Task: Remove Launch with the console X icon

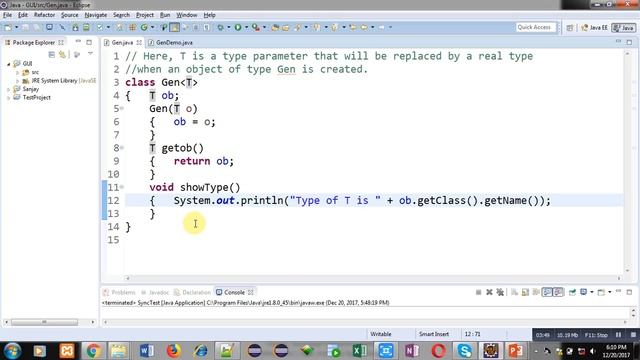Action: 489,292
